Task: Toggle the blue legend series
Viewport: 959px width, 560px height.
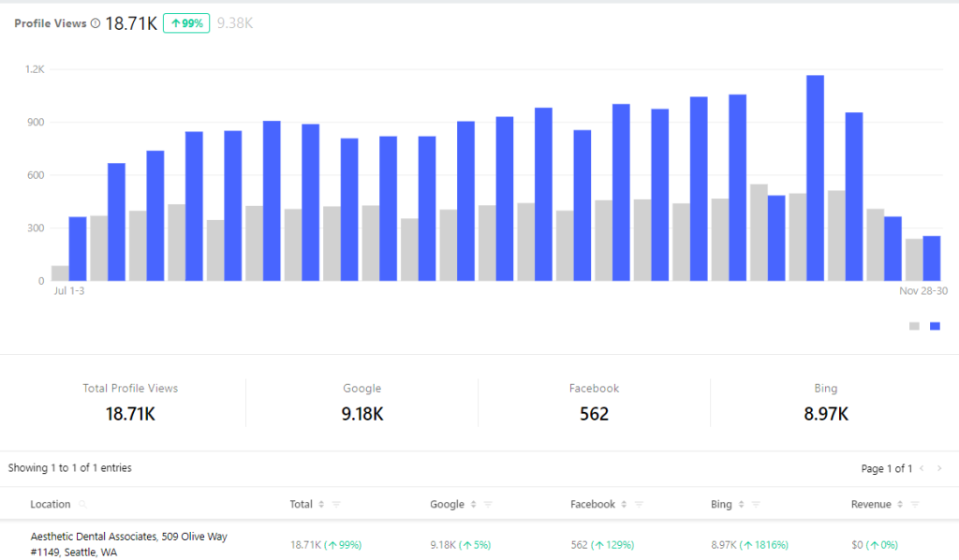Action: (935, 326)
